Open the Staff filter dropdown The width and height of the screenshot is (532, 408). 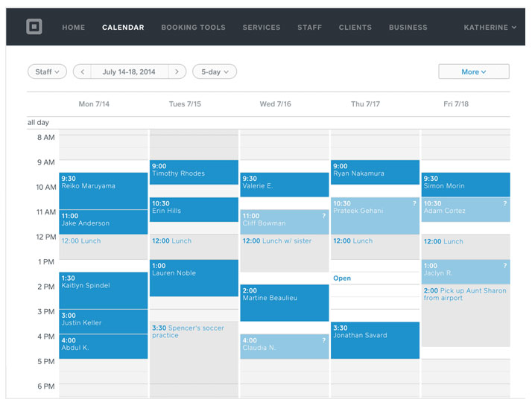click(x=48, y=71)
